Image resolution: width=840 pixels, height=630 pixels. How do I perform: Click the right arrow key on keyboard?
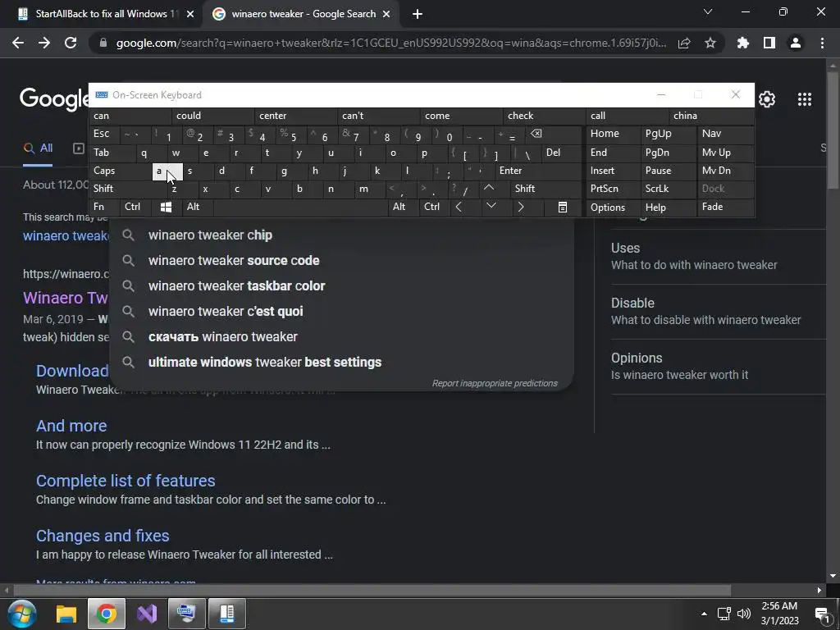pyautogui.click(x=521, y=207)
